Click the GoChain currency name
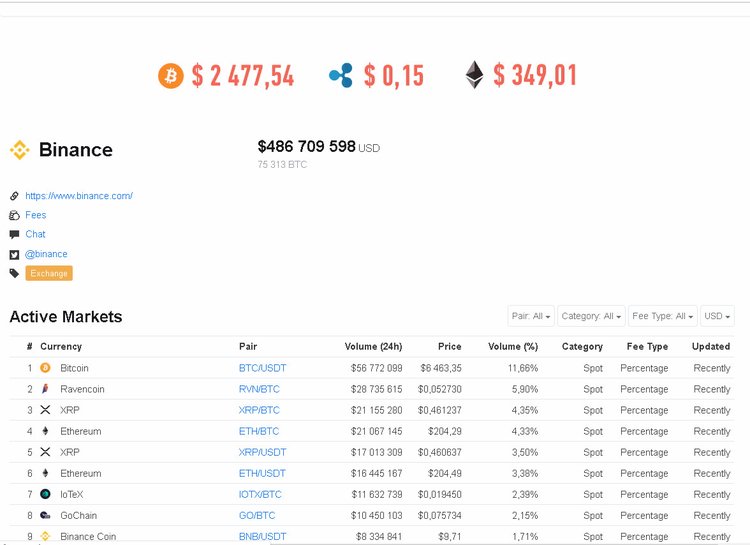Image resolution: width=750 pixels, height=545 pixels. coord(78,515)
